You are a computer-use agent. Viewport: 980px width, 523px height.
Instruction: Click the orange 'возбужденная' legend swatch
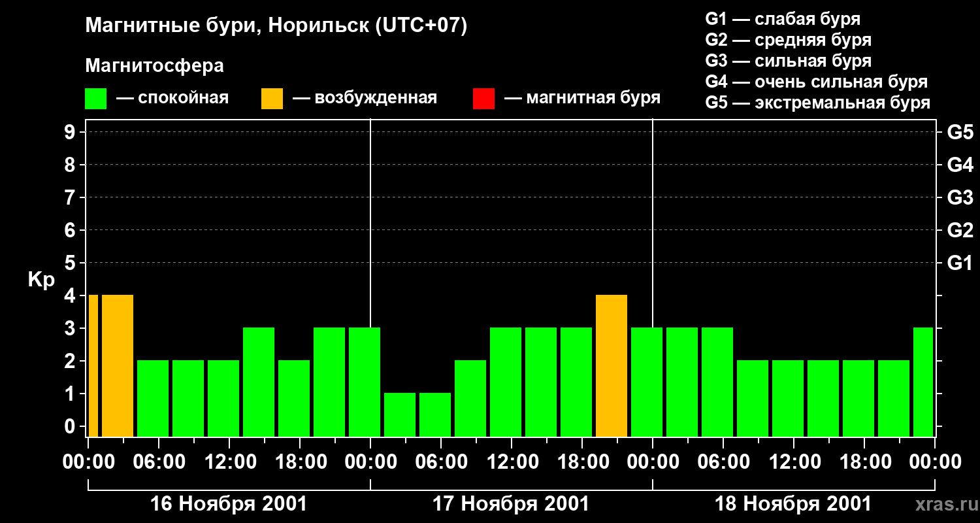272,99
